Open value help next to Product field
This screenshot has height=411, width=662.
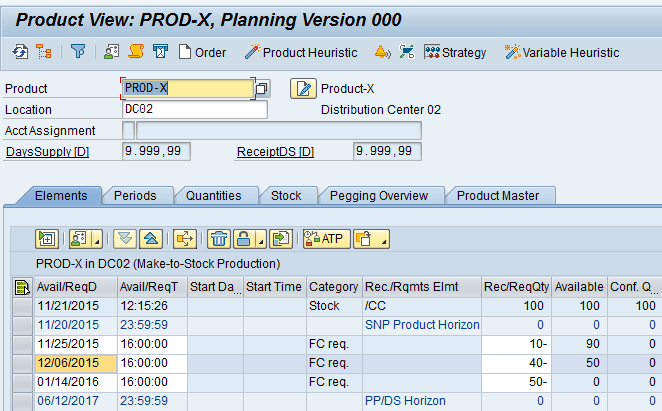(262, 89)
